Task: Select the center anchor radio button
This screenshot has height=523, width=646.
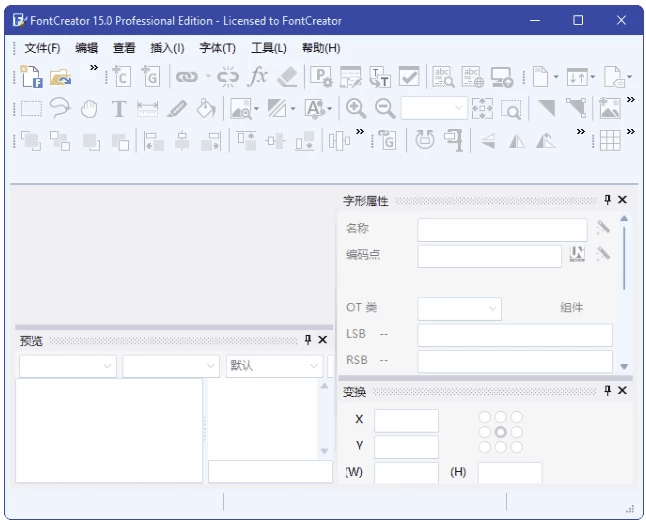Action: [501, 432]
